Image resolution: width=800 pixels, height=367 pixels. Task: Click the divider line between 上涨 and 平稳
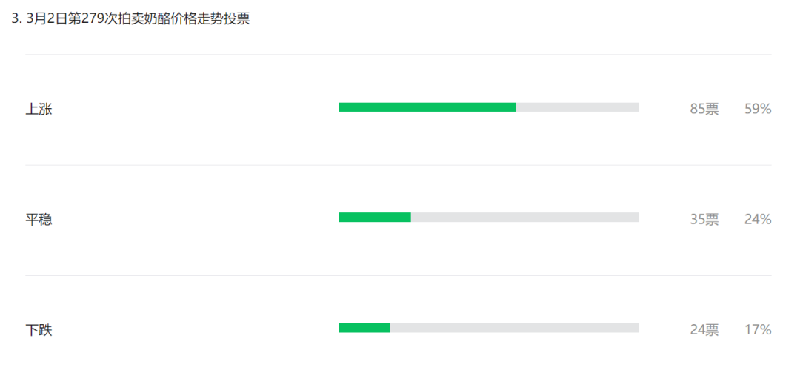click(x=398, y=165)
